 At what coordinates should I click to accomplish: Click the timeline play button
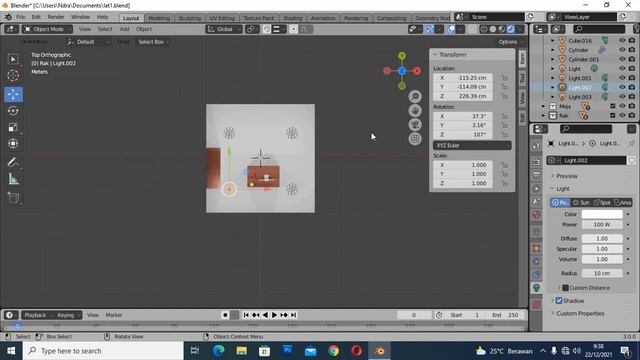pyautogui.click(x=274, y=315)
